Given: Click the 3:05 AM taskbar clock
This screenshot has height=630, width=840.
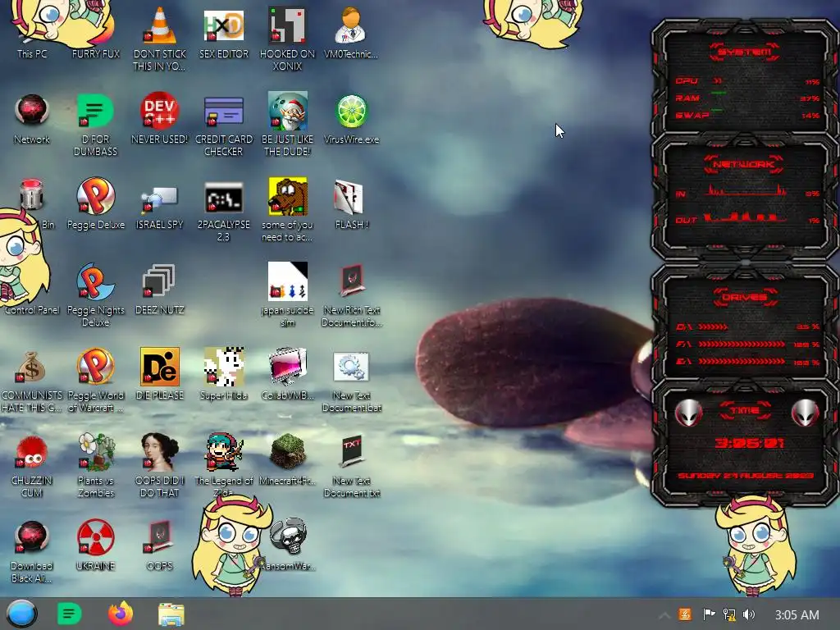Looking at the screenshot, I should tap(797, 614).
